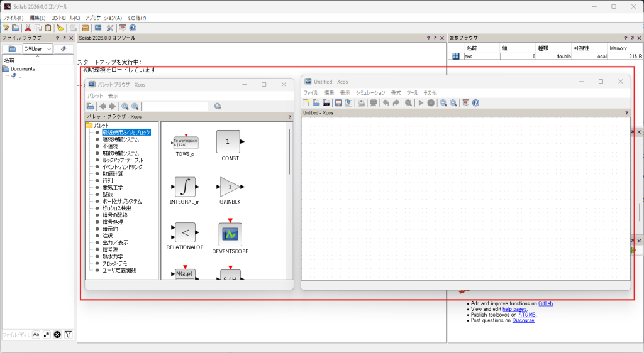644x353 pixels.
Task: Click the search magnifier in palette browser
Action: pyautogui.click(x=218, y=107)
